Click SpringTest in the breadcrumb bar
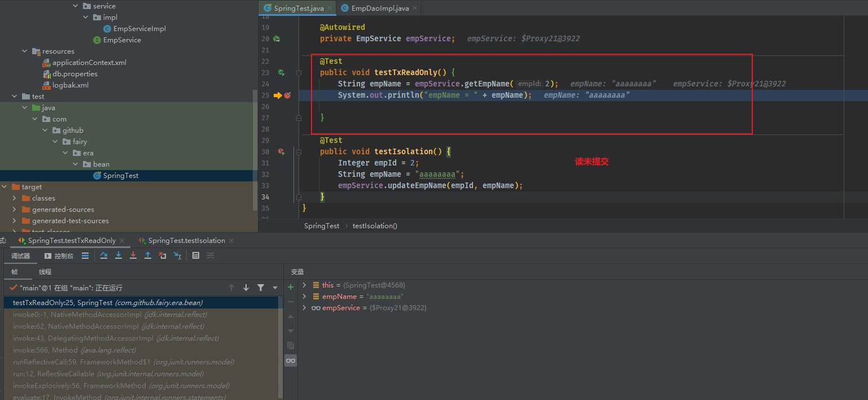This screenshot has width=868, height=400. tap(322, 225)
